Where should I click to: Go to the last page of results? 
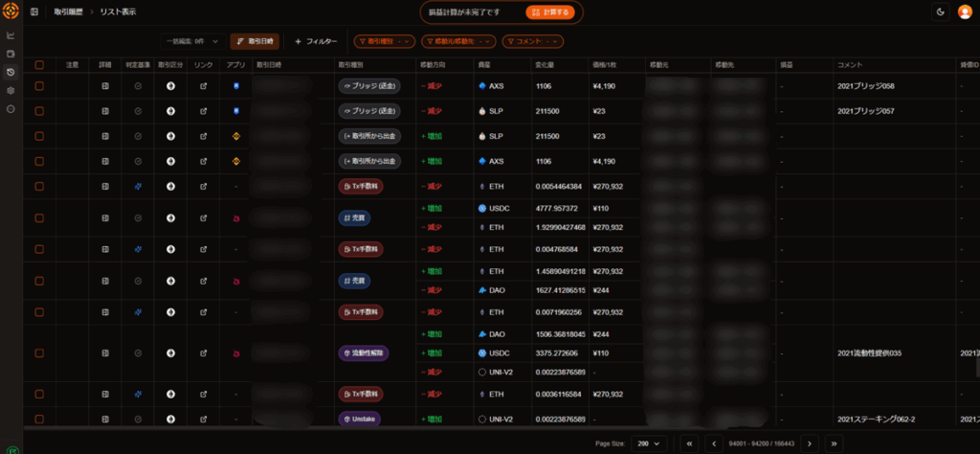833,443
